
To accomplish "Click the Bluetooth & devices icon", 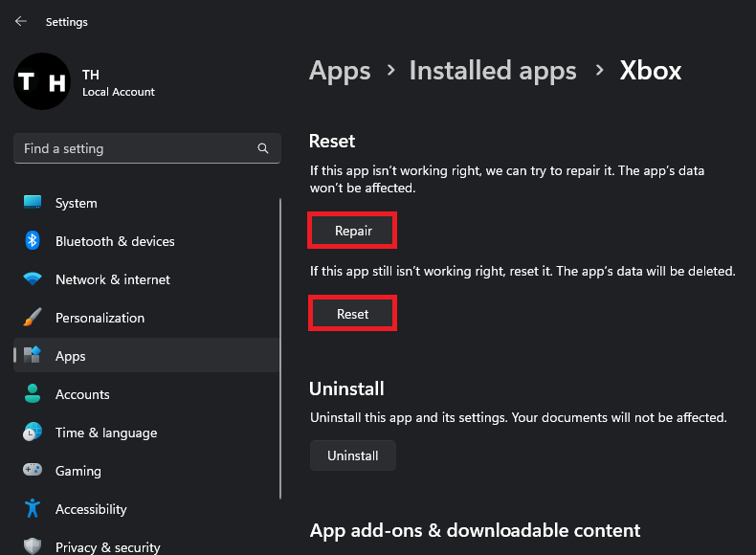I will [33, 241].
